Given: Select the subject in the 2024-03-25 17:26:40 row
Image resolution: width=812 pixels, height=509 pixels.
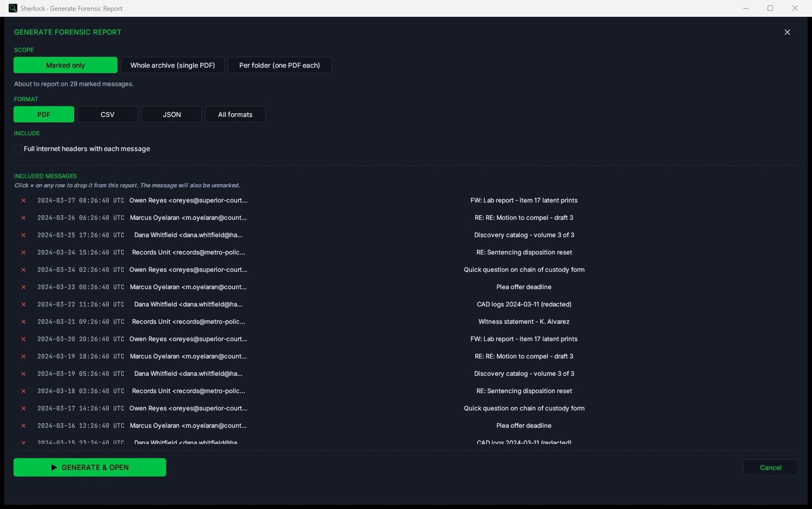Looking at the screenshot, I should 524,235.
